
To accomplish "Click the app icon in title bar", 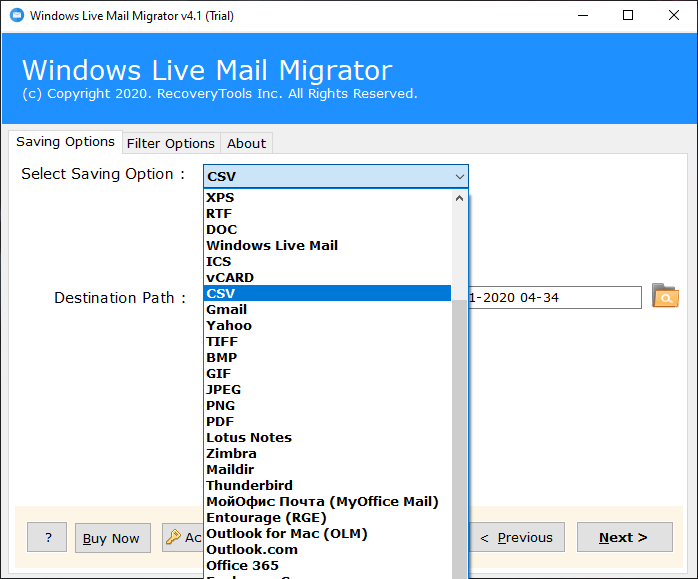I will (16, 15).
